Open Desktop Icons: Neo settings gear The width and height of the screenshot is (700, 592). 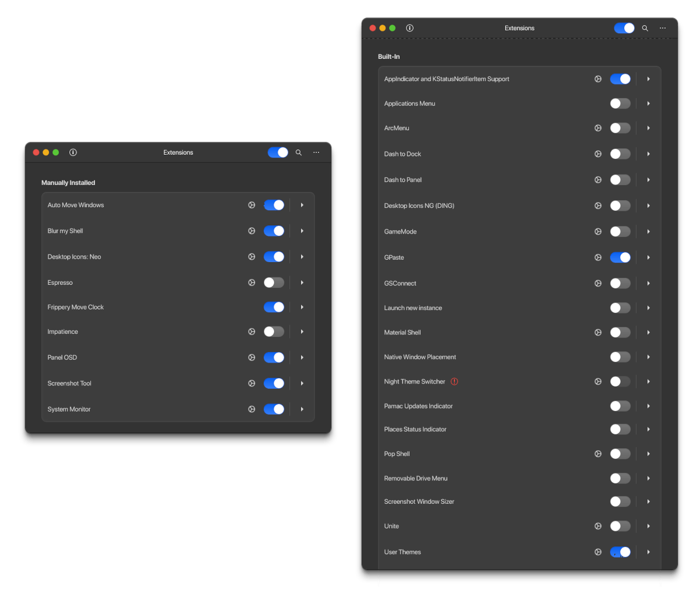251,256
